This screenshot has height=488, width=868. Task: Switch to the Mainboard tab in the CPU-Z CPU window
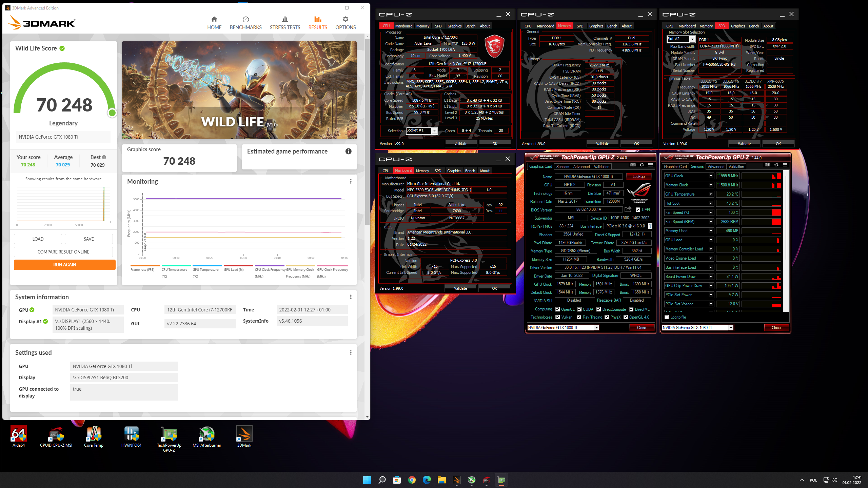[403, 26]
